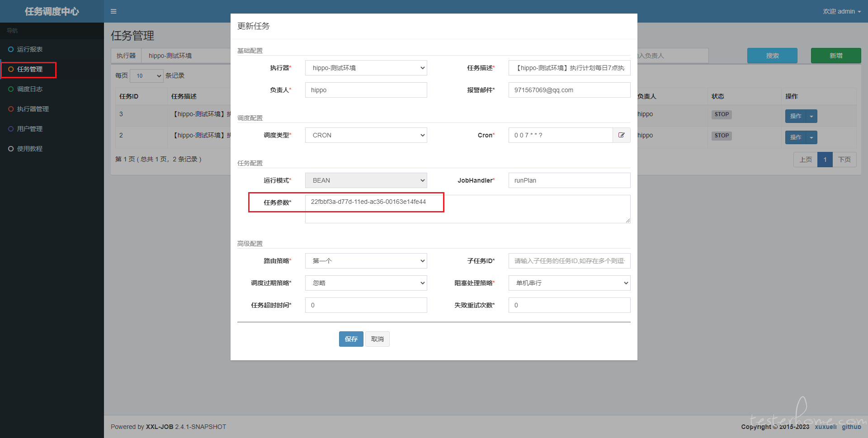Expand the 阻塞处理策略 dropdown
Viewport: 868px width, 438px height.
tap(570, 283)
